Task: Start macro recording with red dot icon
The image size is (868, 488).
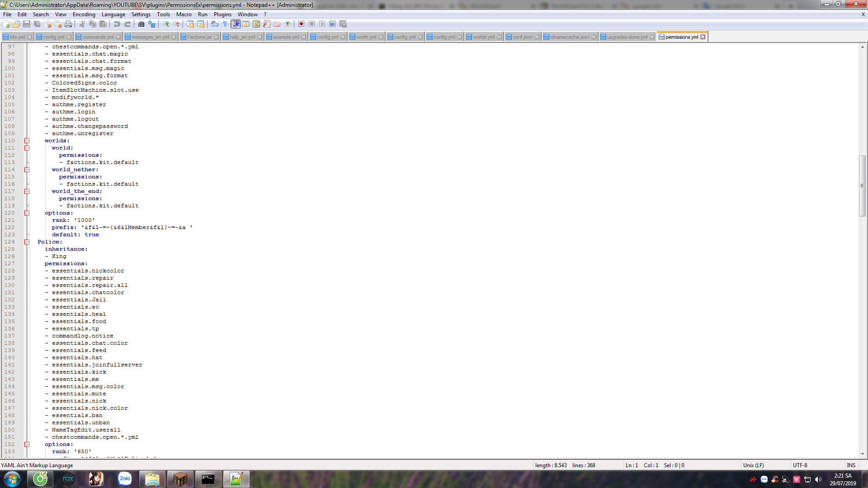Action: [301, 24]
